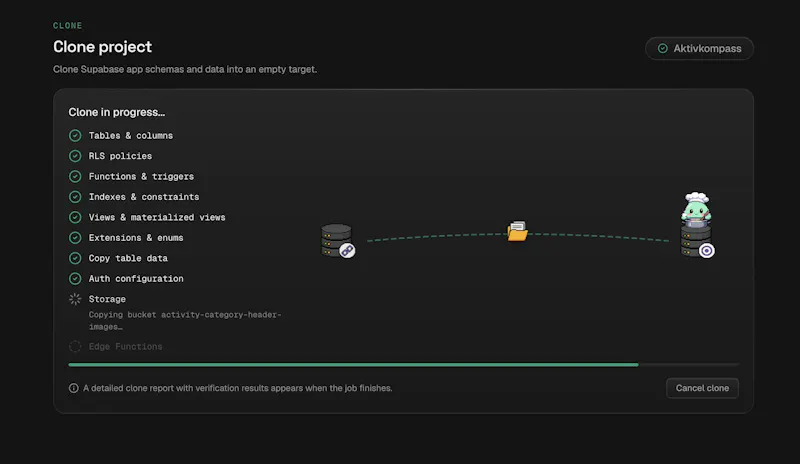This screenshot has width=800, height=464.
Task: Select the 'Tables & columns' step text
Action: pos(131,135)
